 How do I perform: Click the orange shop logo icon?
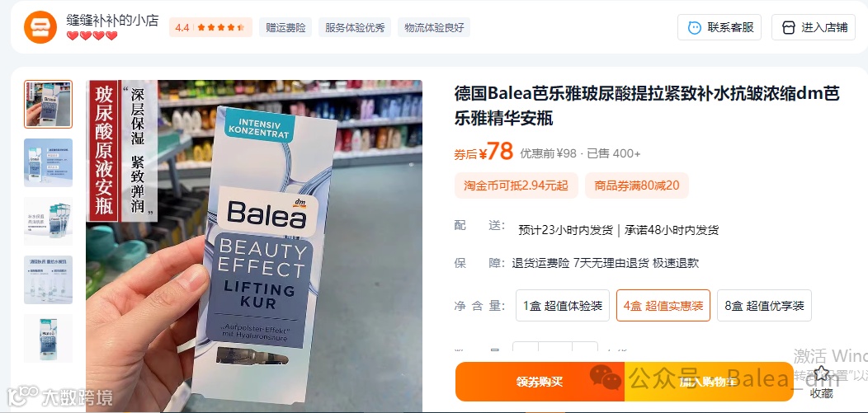(40, 27)
